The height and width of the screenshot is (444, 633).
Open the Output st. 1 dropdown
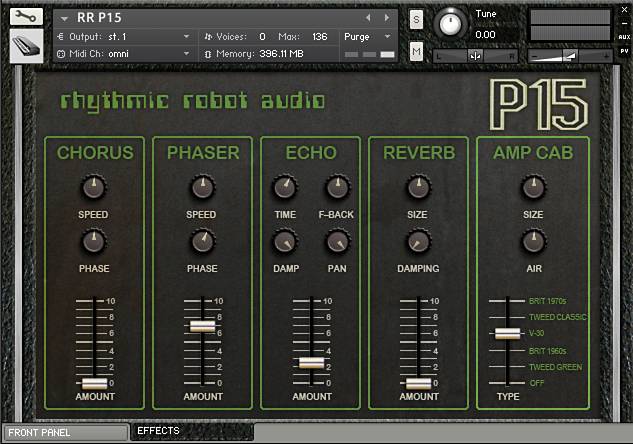pos(125,37)
